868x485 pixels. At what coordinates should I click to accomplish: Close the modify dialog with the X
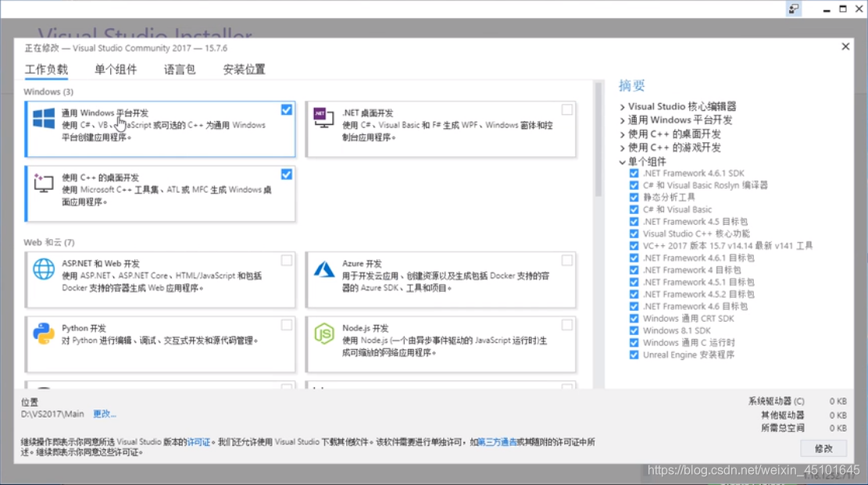point(845,47)
